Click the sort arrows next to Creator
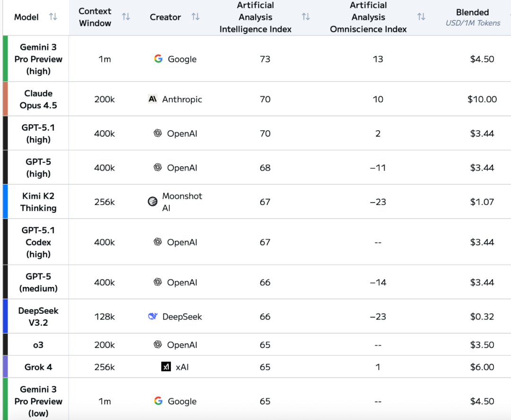This screenshot has height=420, width=511. [195, 17]
